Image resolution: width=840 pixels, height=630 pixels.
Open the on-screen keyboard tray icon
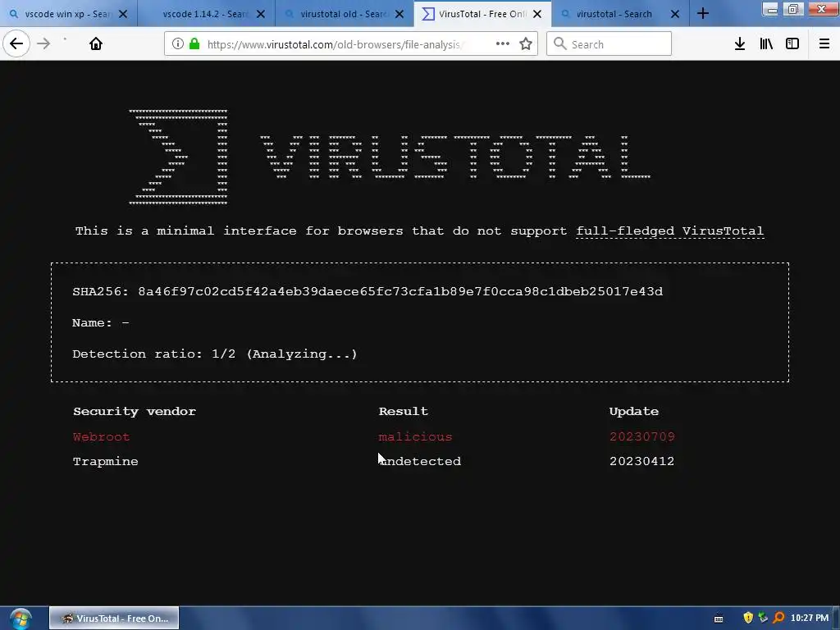719,619
